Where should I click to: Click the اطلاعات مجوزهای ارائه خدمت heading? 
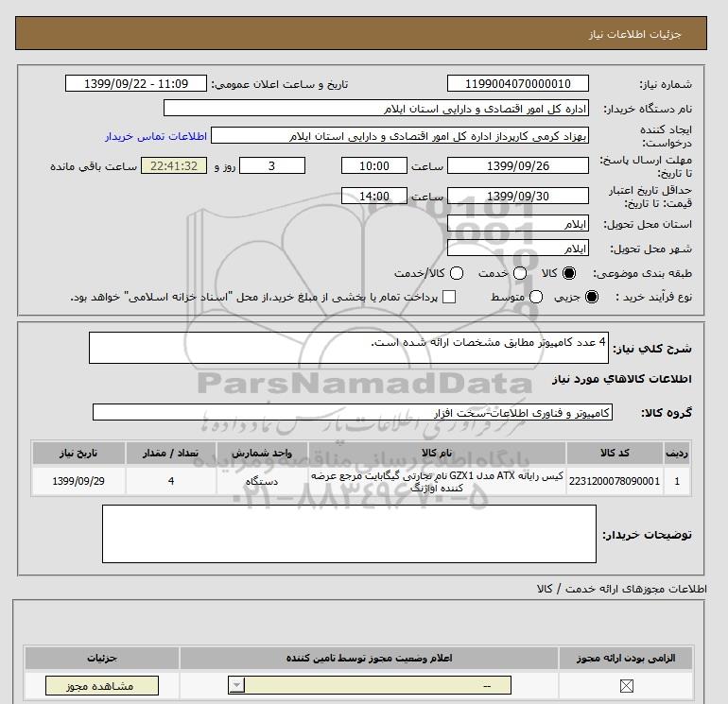[x=622, y=589]
